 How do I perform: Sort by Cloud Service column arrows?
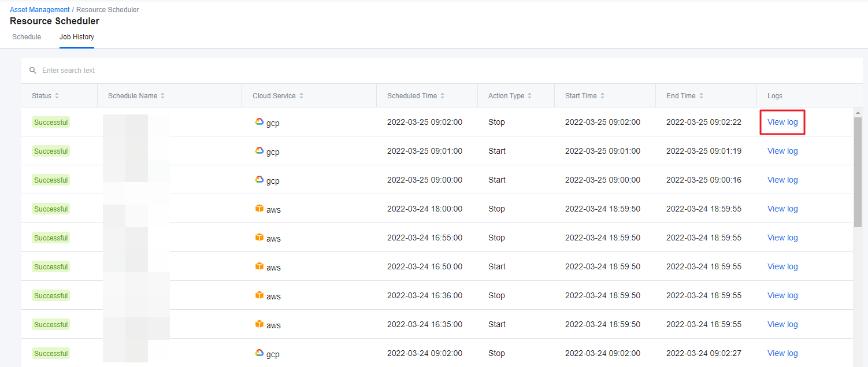301,96
